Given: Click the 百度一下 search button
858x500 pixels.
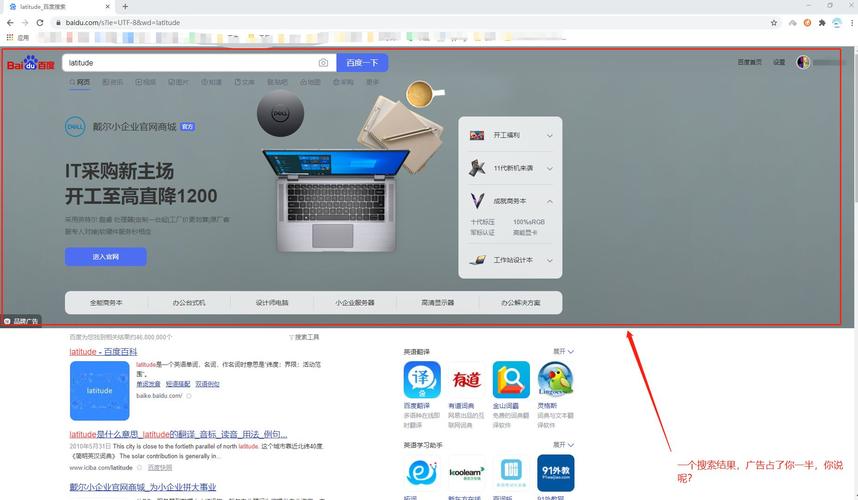Looking at the screenshot, I should click(x=362, y=63).
